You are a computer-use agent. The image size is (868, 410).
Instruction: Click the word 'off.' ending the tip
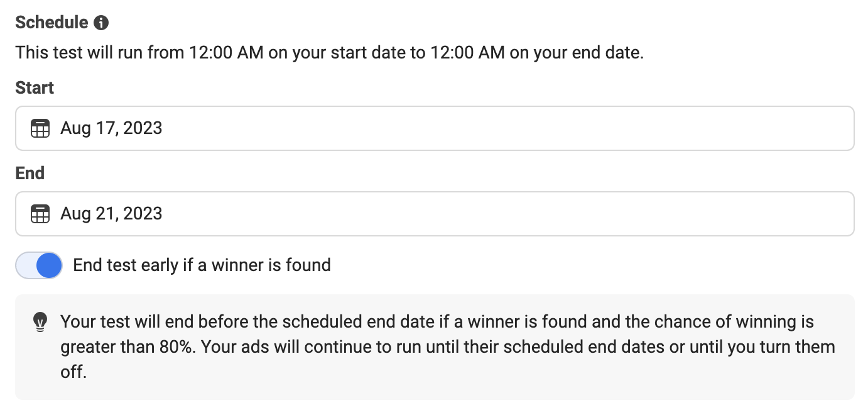[x=73, y=372]
